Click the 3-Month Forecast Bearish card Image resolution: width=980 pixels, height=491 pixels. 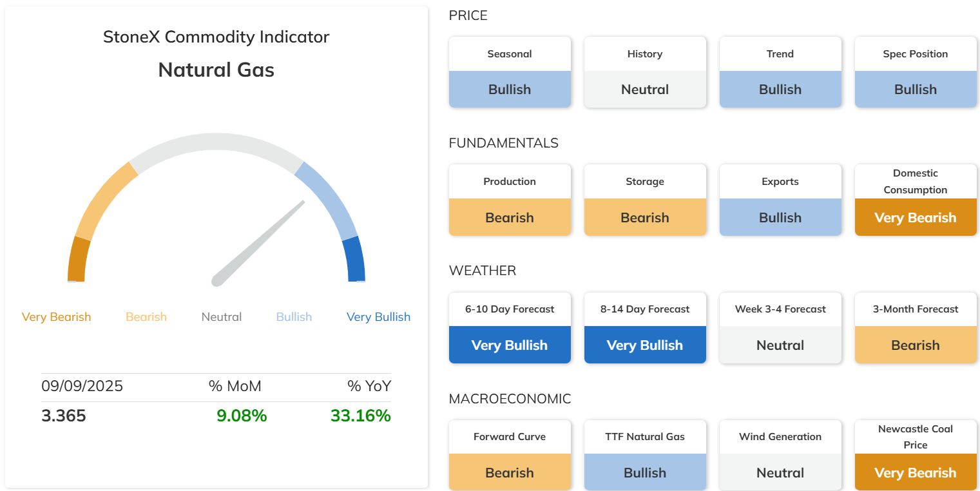(x=916, y=327)
